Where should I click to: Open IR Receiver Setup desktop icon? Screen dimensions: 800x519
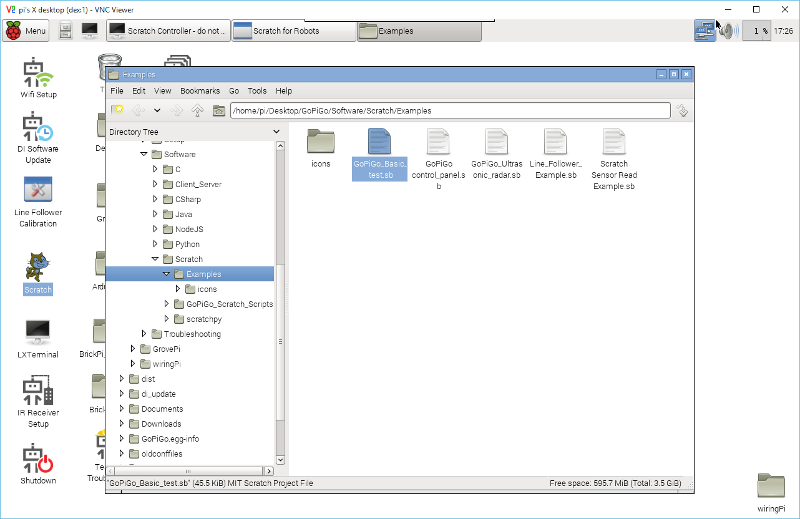(38, 402)
